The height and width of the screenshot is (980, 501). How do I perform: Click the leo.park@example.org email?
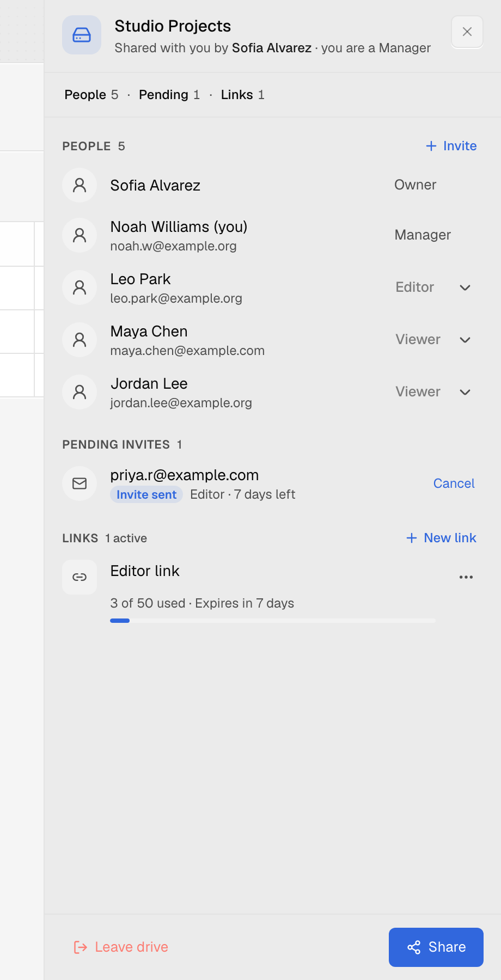point(176,298)
